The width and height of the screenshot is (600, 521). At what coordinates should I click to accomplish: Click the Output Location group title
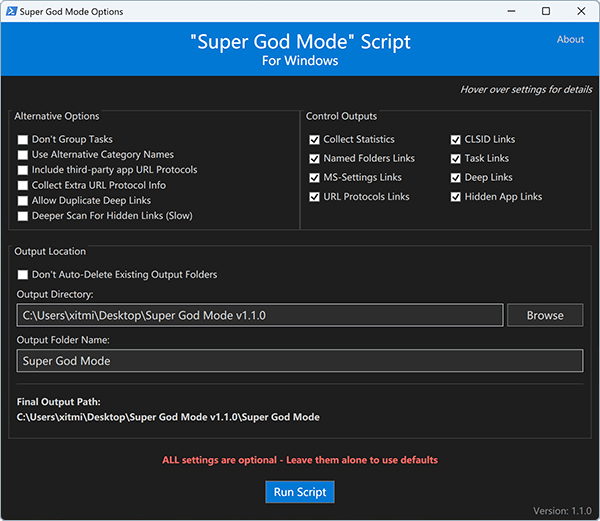50,251
